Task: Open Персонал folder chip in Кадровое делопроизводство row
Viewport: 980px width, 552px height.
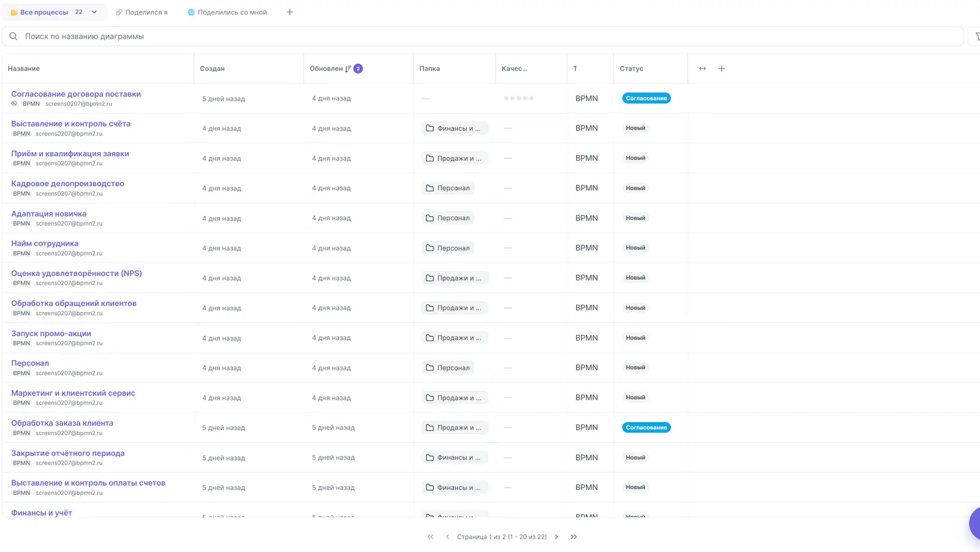Action: [x=448, y=188]
